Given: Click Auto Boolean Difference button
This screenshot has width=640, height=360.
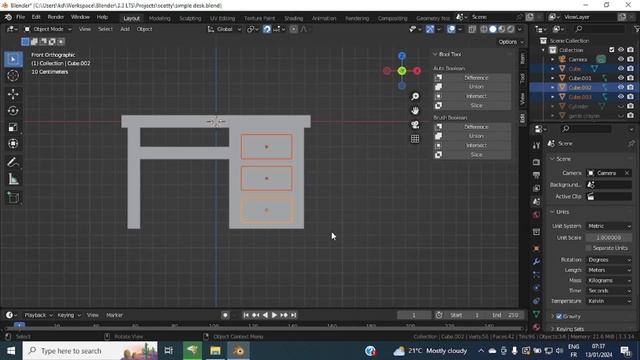Looking at the screenshot, I should click(472, 78).
